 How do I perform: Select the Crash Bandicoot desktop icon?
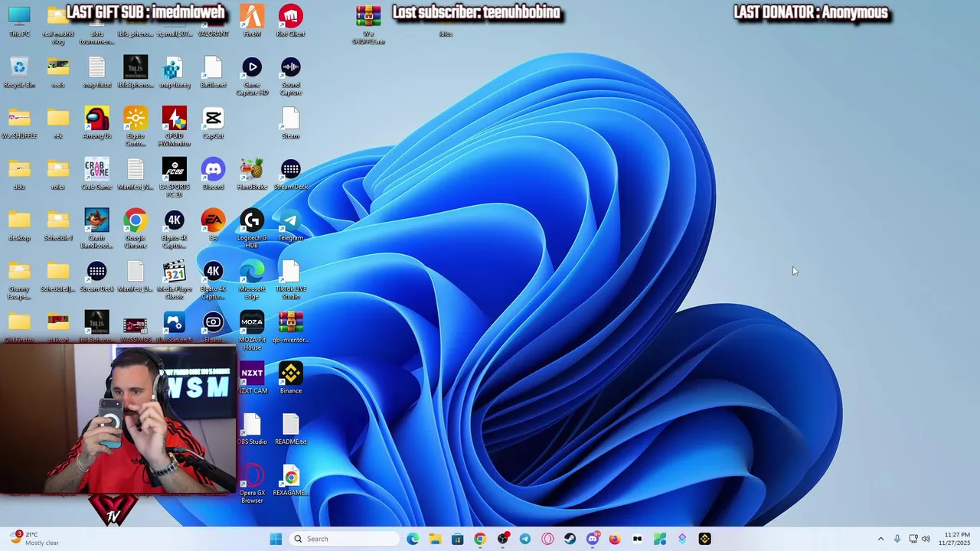click(96, 229)
